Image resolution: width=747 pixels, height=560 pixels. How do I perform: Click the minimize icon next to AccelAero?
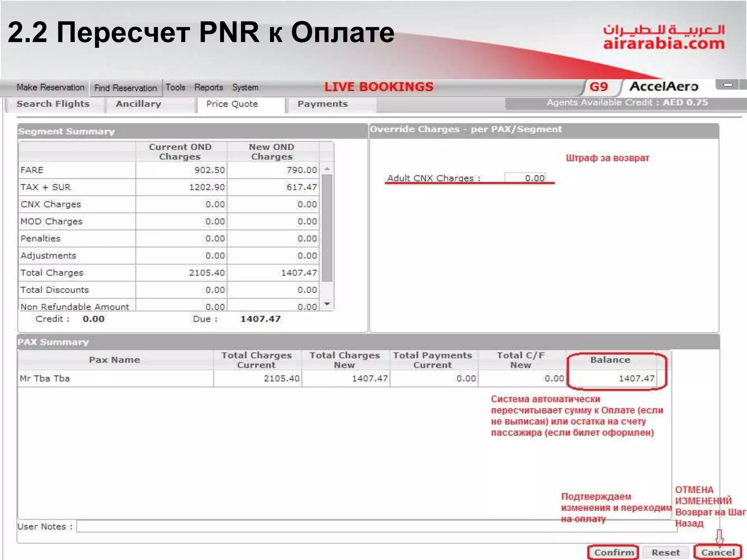coord(728,85)
